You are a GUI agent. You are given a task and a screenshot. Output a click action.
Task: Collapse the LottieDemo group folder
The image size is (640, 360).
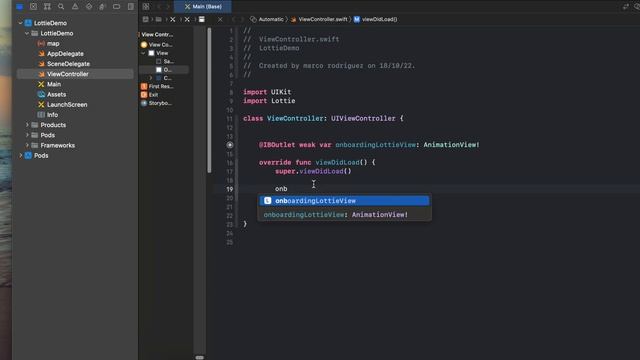click(27, 33)
